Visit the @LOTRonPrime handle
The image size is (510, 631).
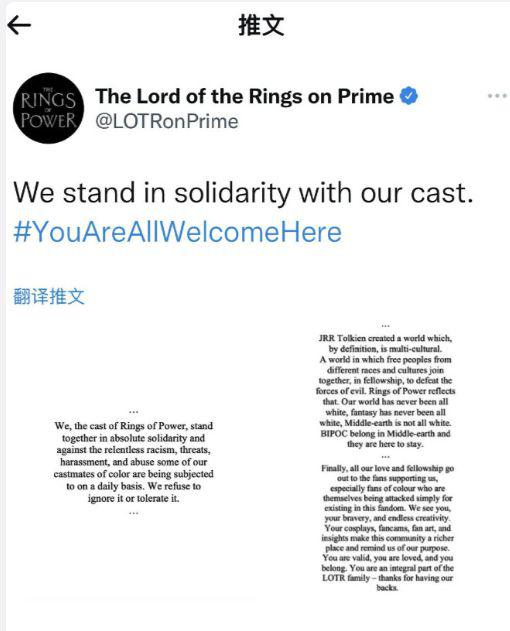[167, 122]
